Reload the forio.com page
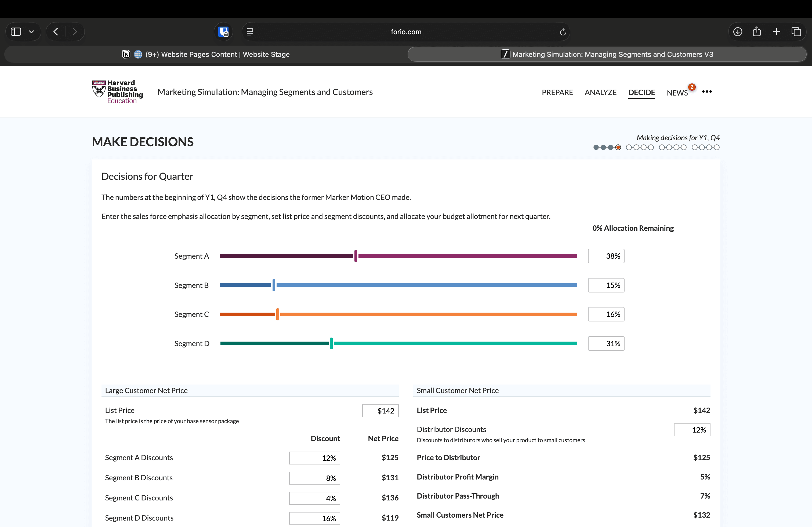This screenshot has height=527, width=812. pos(563,32)
